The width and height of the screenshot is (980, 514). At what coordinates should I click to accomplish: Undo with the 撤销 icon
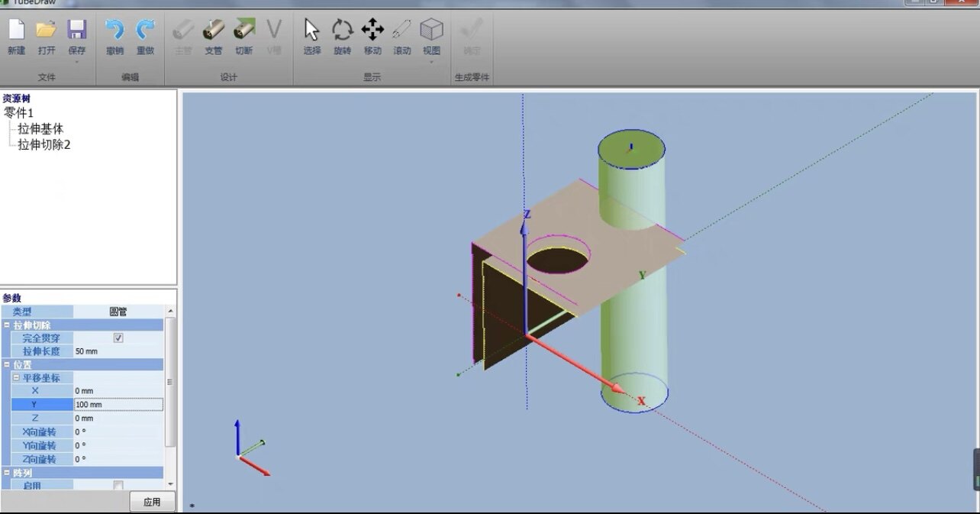pyautogui.click(x=115, y=36)
